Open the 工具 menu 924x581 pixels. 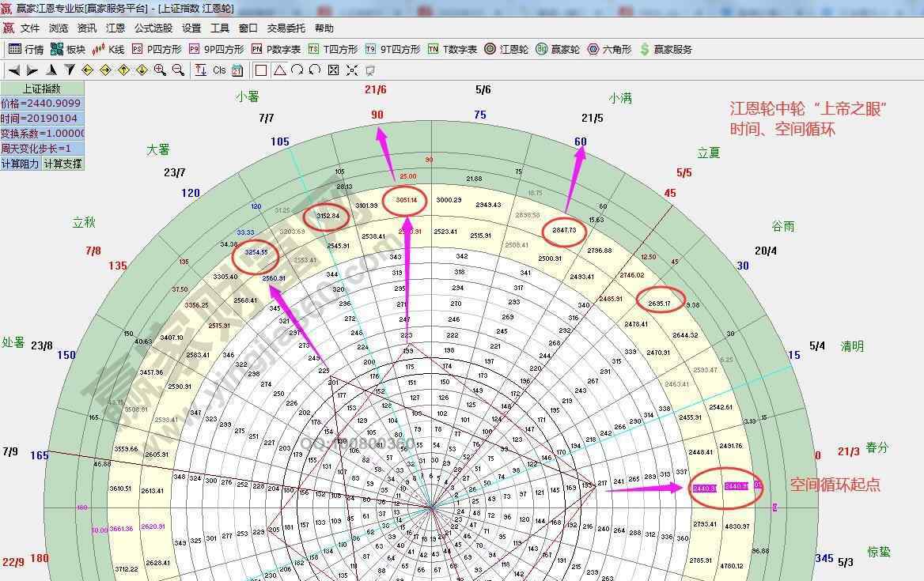220,28
